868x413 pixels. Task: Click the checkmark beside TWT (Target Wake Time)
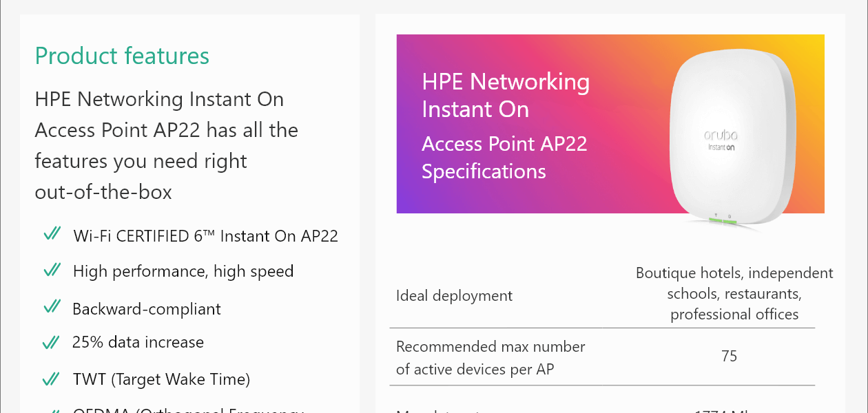pos(52,379)
